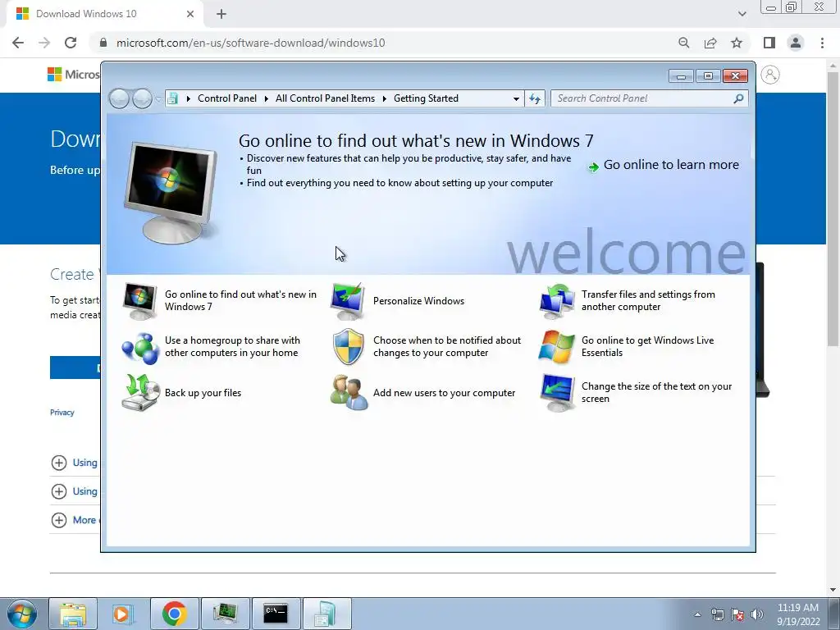Click Personalize Windows text

point(418,301)
